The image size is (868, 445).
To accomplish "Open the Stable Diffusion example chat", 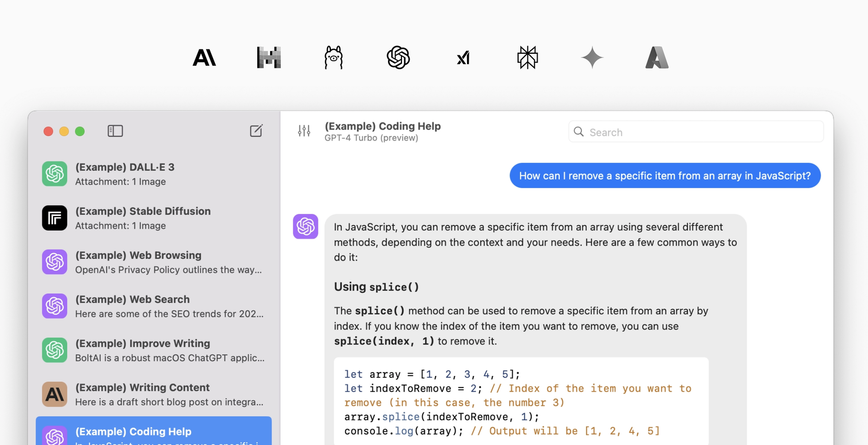I will (x=154, y=218).
